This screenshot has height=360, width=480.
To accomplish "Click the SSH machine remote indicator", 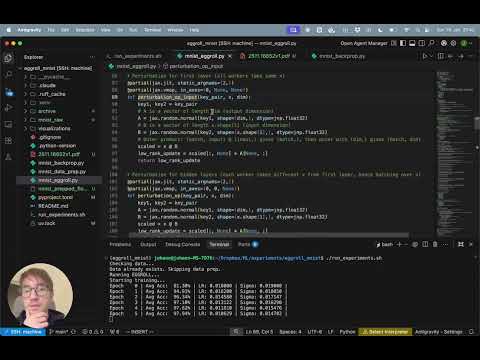I will point(23,332).
